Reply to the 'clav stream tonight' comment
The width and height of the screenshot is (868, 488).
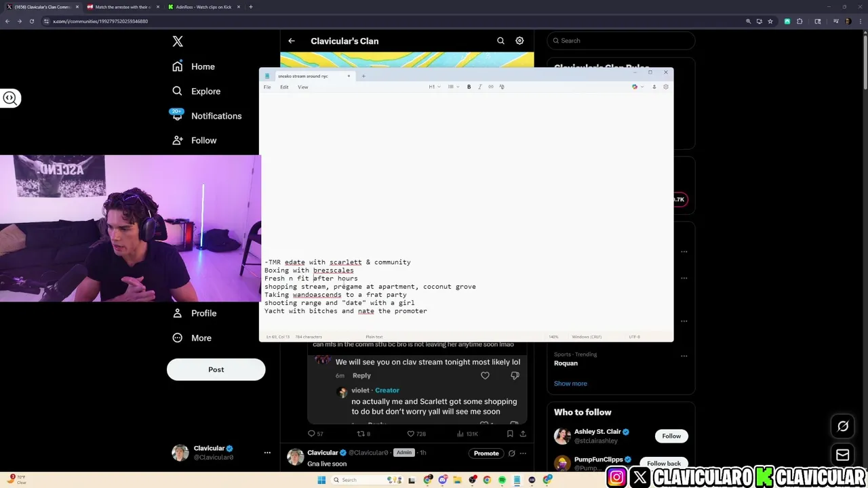pos(361,375)
